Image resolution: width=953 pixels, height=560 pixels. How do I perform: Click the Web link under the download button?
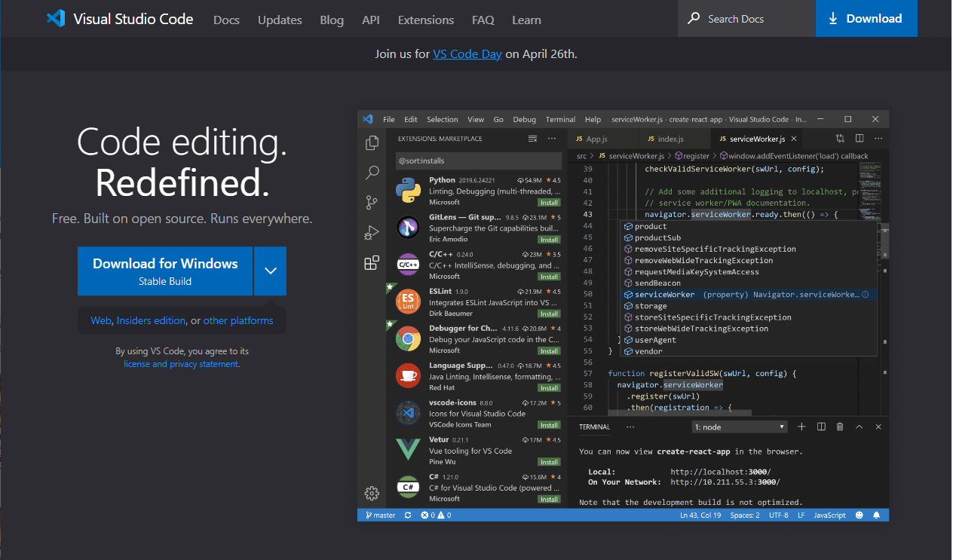101,320
